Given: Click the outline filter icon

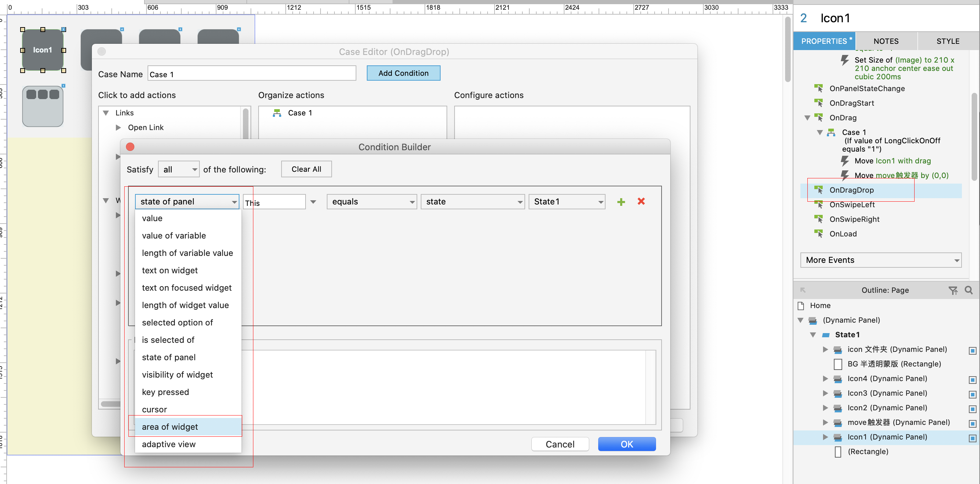Looking at the screenshot, I should 953,290.
